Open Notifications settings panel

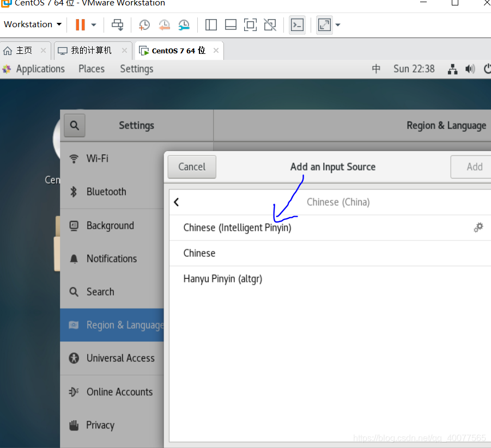coord(112,259)
